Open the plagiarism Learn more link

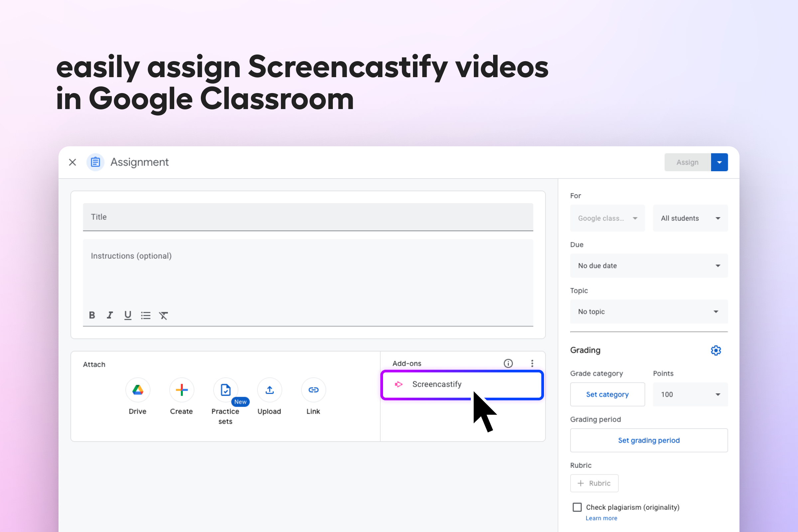(x=601, y=518)
